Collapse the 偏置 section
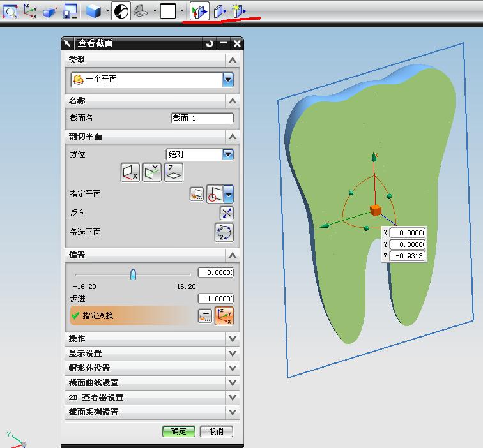The image size is (483, 448). click(233, 255)
